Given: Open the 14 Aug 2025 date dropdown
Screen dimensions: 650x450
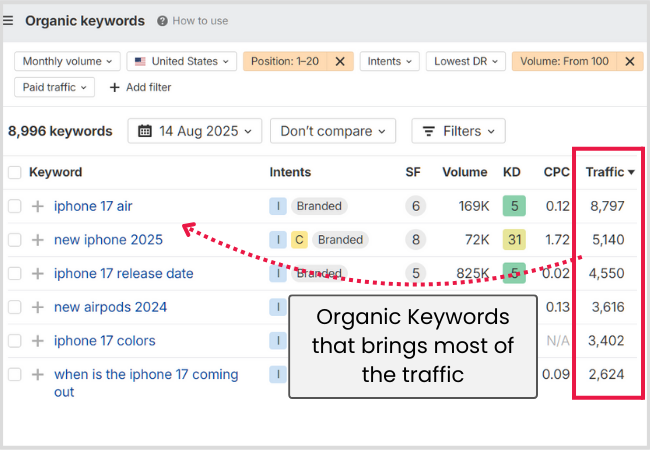Looking at the screenshot, I should (195, 131).
